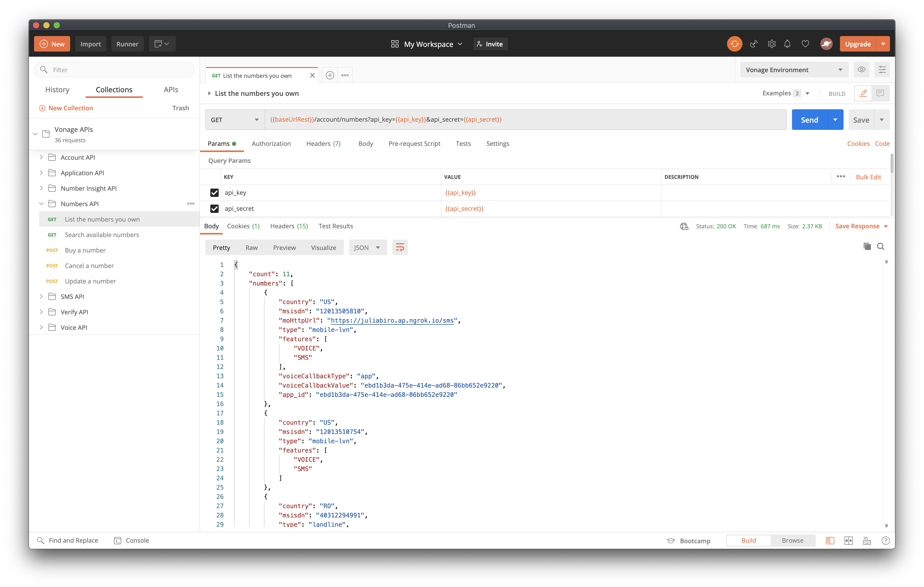Open the capture requests satellite icon
The width and height of the screenshot is (924, 587).
754,44
